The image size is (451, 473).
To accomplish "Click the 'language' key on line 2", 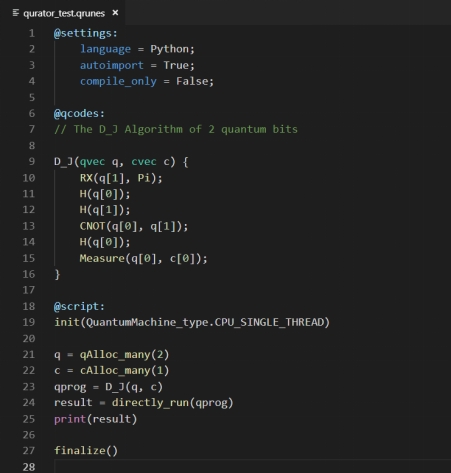I will [105, 49].
